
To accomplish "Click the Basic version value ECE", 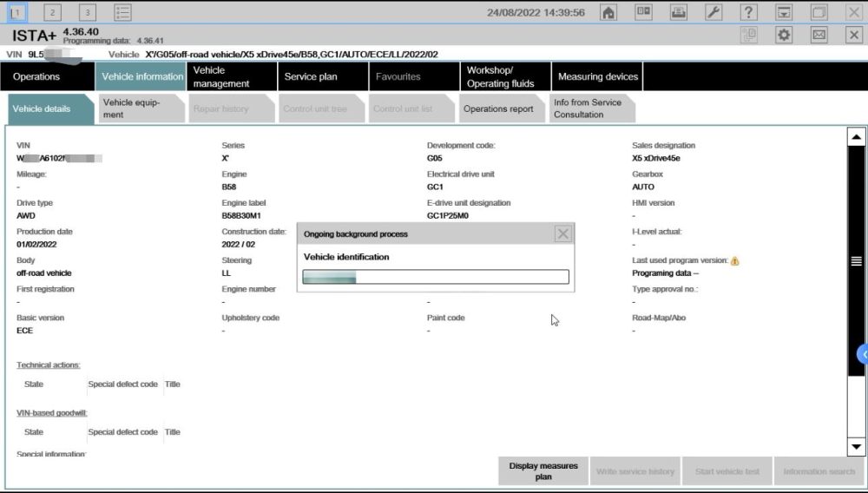I will tap(25, 331).
